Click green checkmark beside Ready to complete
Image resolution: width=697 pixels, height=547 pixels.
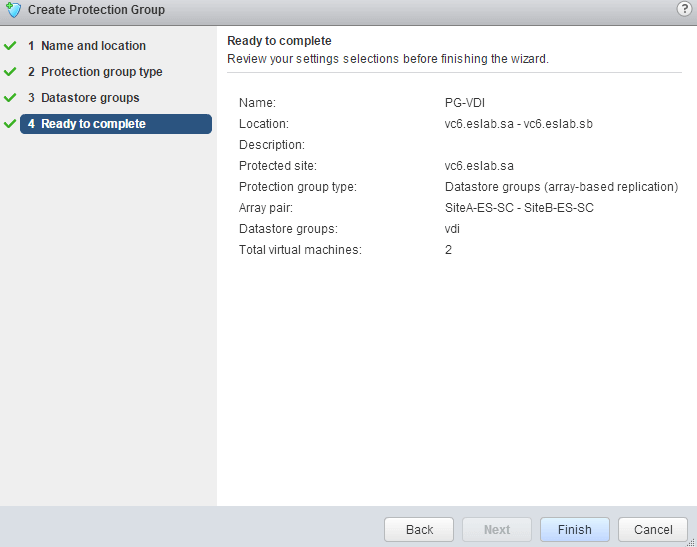pos(10,124)
